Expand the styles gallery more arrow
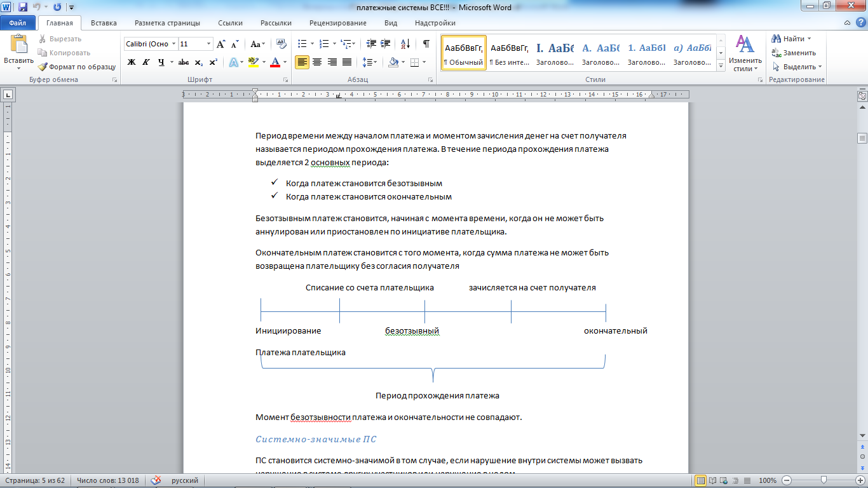868x488 pixels. point(721,65)
